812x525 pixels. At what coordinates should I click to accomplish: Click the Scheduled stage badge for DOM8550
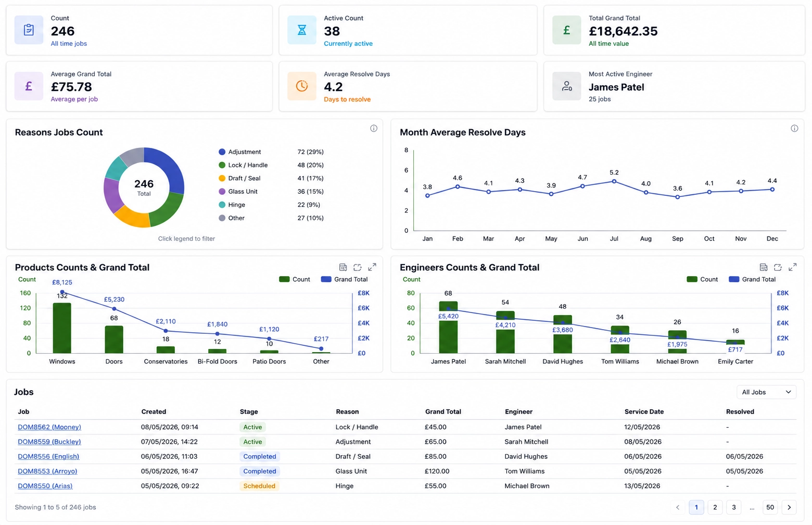(259, 486)
